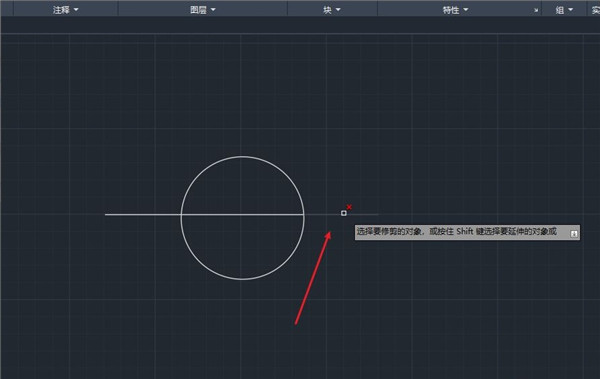600x379 pixels.
Task: Click the horizontal line left of the circle
Action: point(142,214)
